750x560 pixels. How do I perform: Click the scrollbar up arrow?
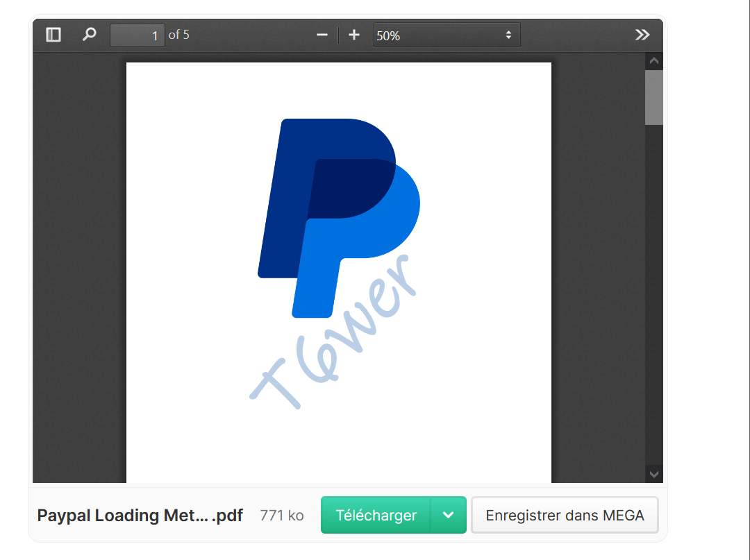pyautogui.click(x=654, y=61)
